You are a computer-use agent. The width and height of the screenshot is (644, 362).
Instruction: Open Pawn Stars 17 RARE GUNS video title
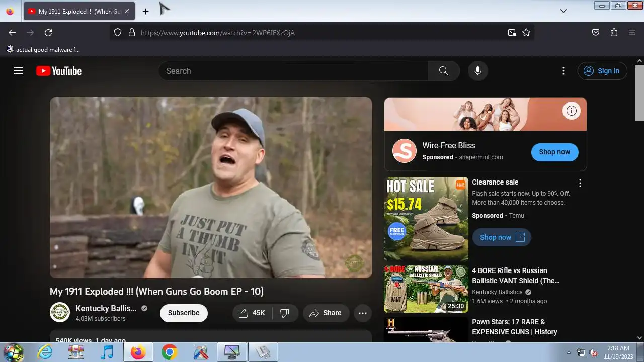(x=515, y=327)
